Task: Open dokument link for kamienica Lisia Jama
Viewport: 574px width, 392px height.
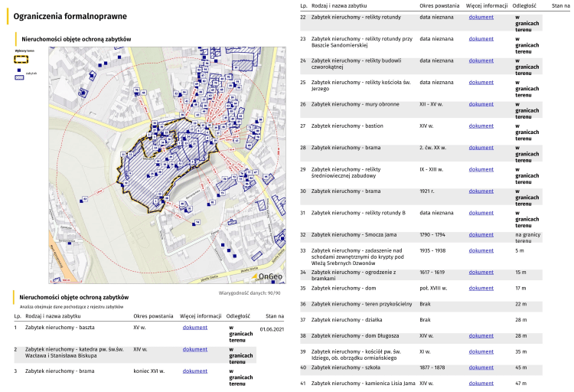Action: [x=481, y=384]
